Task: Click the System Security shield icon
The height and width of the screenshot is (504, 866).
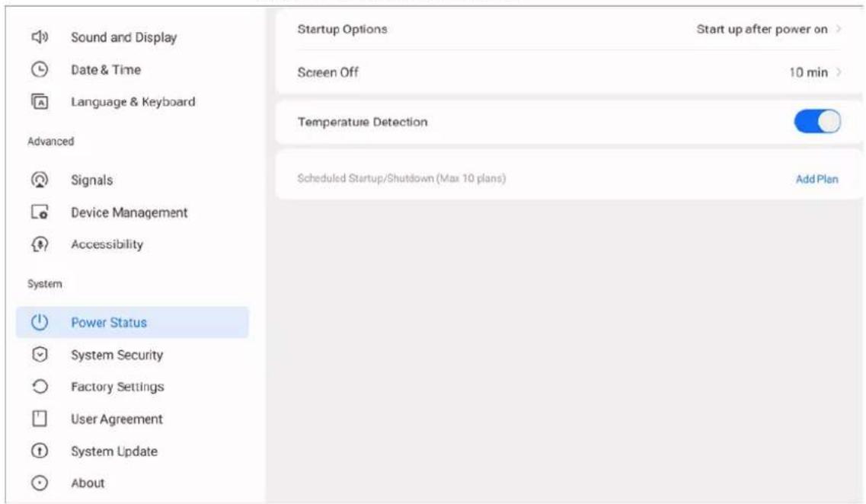Action: click(40, 355)
